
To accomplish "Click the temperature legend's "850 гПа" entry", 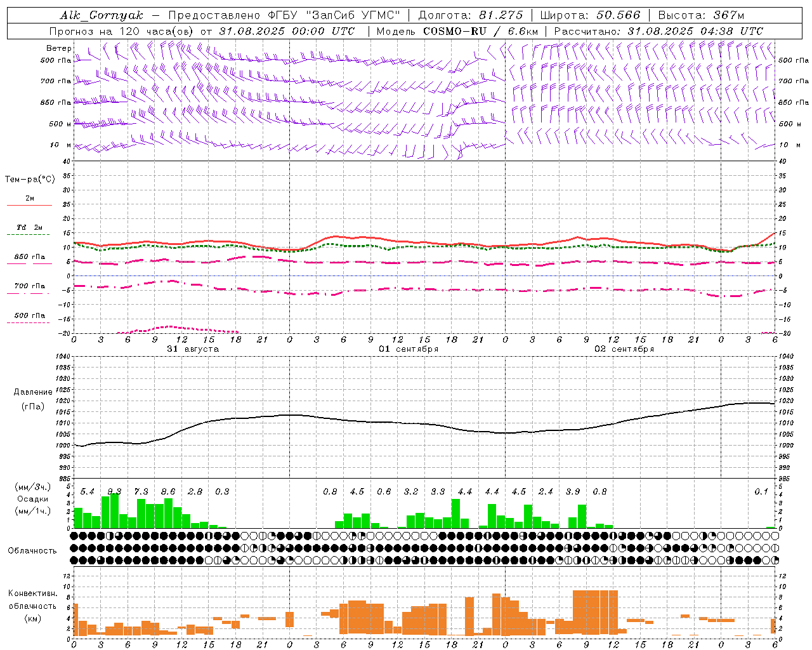I will 29,257.
